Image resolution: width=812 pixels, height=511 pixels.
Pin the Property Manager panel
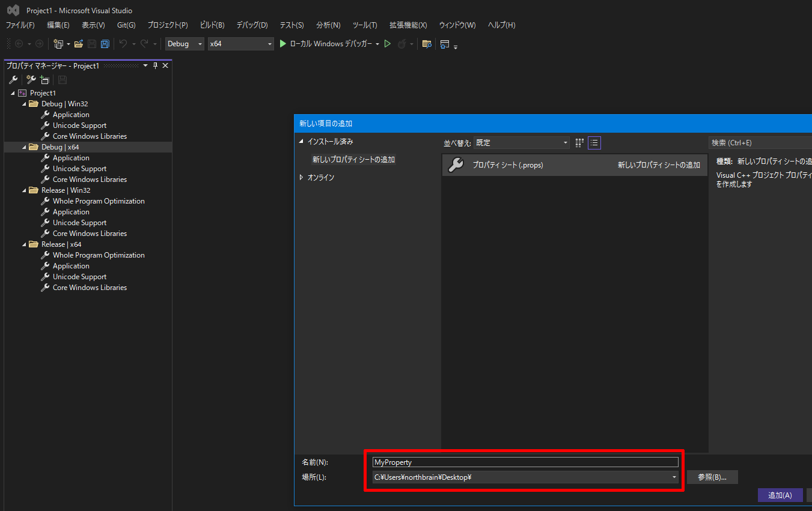[155, 65]
